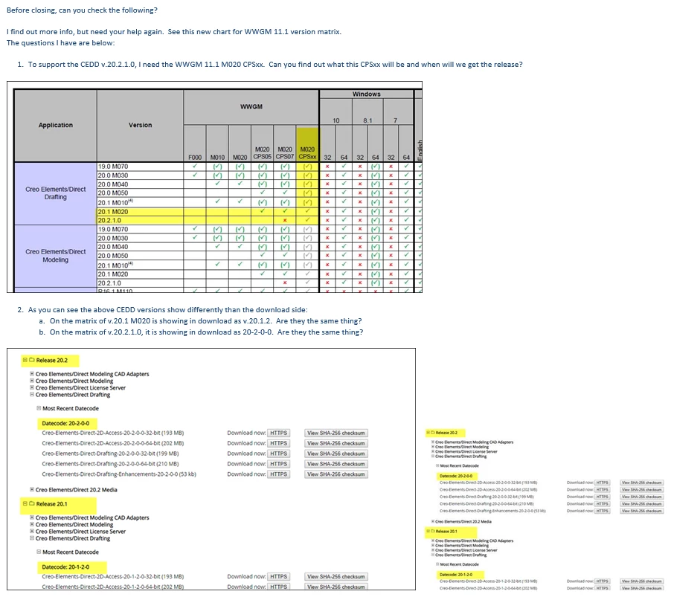Click HTTPS for 2D-Access-20-1-2-0-32-bit in large list
Screen dimensions: 700x600
pos(278,576)
